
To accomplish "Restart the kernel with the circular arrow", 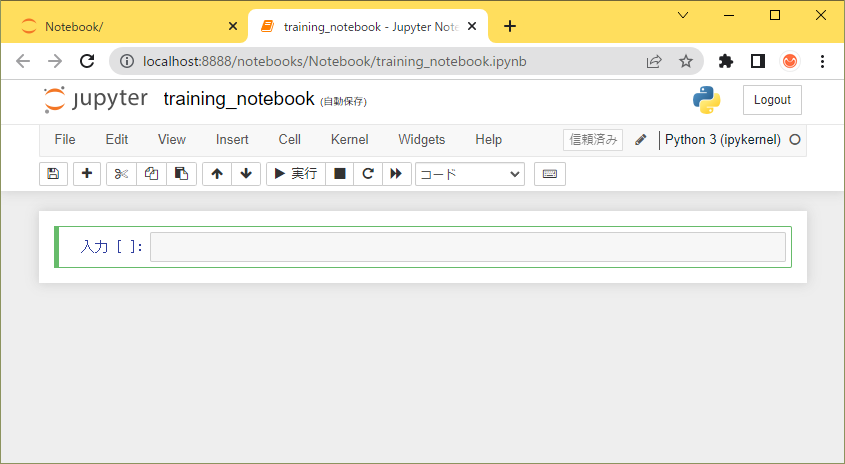I will point(368,174).
